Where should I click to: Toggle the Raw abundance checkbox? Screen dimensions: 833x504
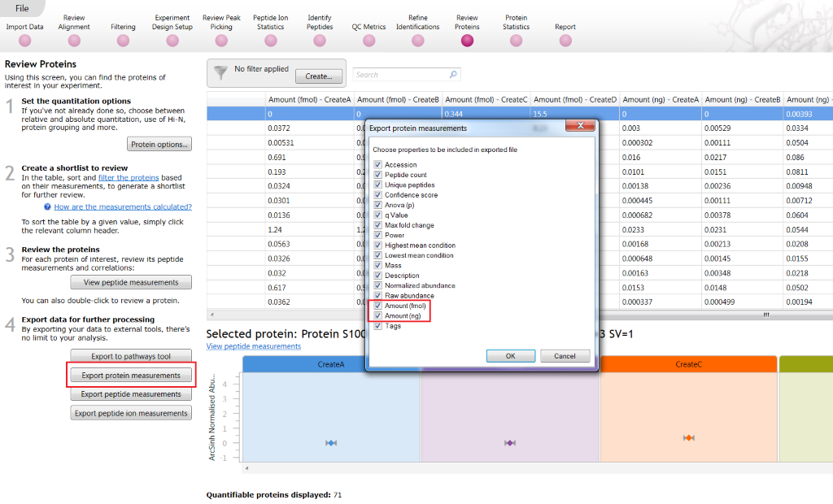377,296
